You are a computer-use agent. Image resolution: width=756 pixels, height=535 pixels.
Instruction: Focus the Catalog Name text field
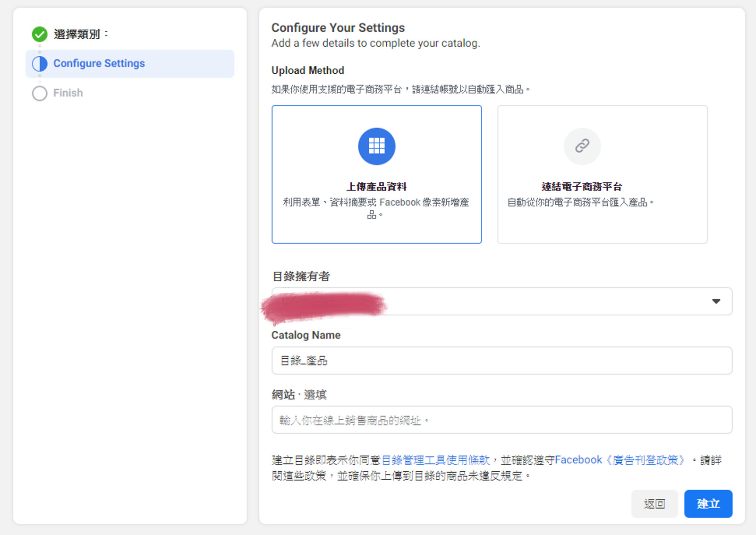[x=501, y=361]
